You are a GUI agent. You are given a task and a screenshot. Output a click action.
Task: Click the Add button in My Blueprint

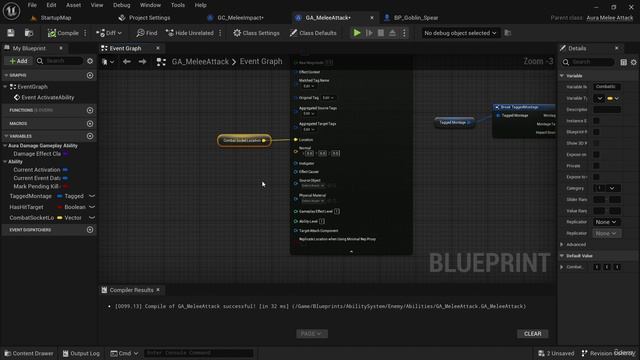coord(18,61)
